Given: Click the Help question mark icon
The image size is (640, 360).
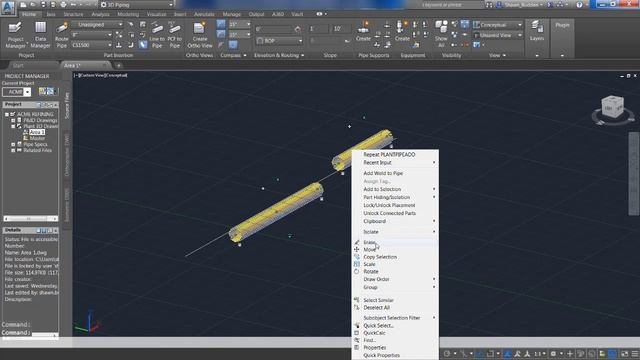Looking at the screenshot, I should point(579,4).
